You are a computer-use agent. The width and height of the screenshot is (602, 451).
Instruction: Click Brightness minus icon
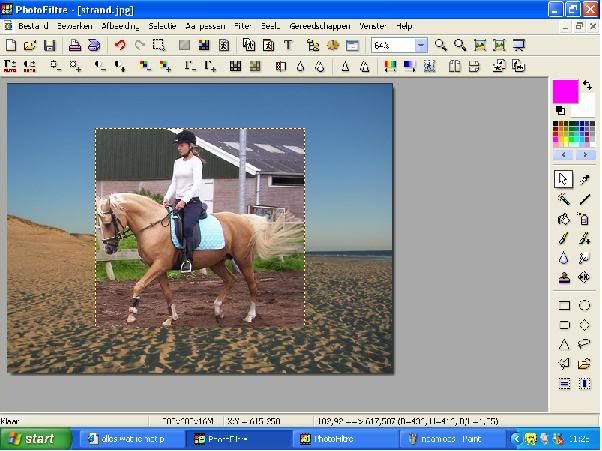(x=55, y=66)
